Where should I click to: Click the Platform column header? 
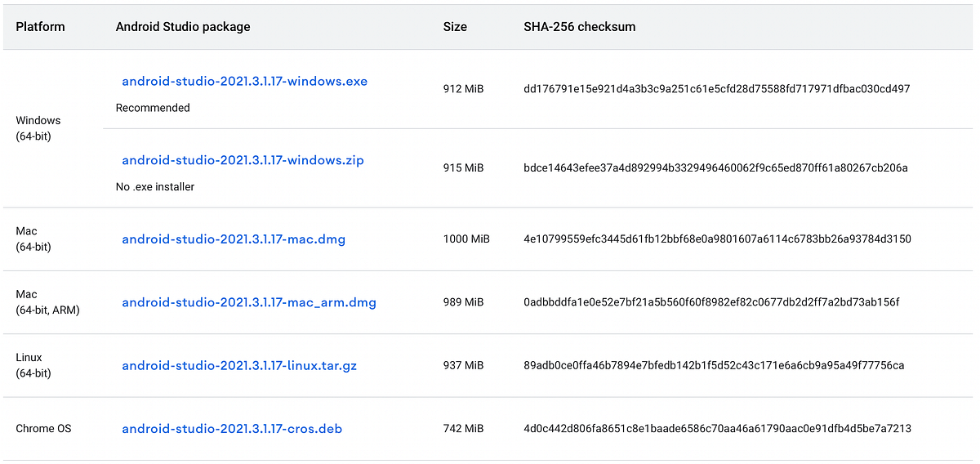(40, 27)
